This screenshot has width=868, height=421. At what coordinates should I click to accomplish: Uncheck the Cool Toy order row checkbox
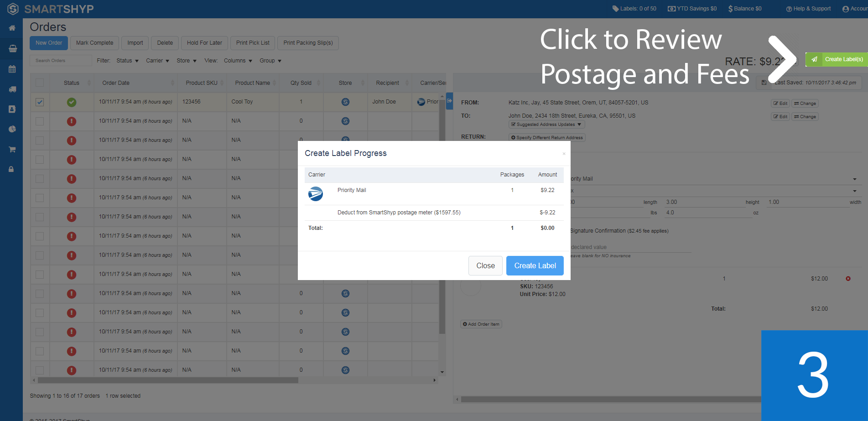pos(40,102)
